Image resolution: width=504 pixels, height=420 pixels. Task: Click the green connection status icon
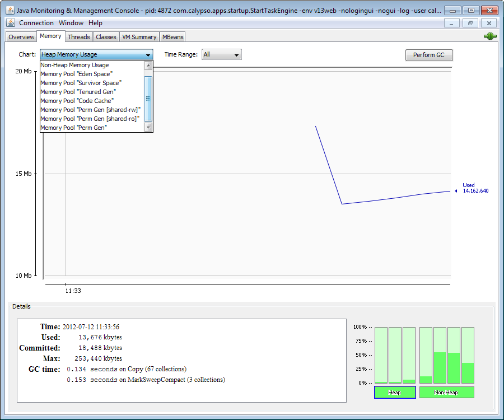pos(490,36)
